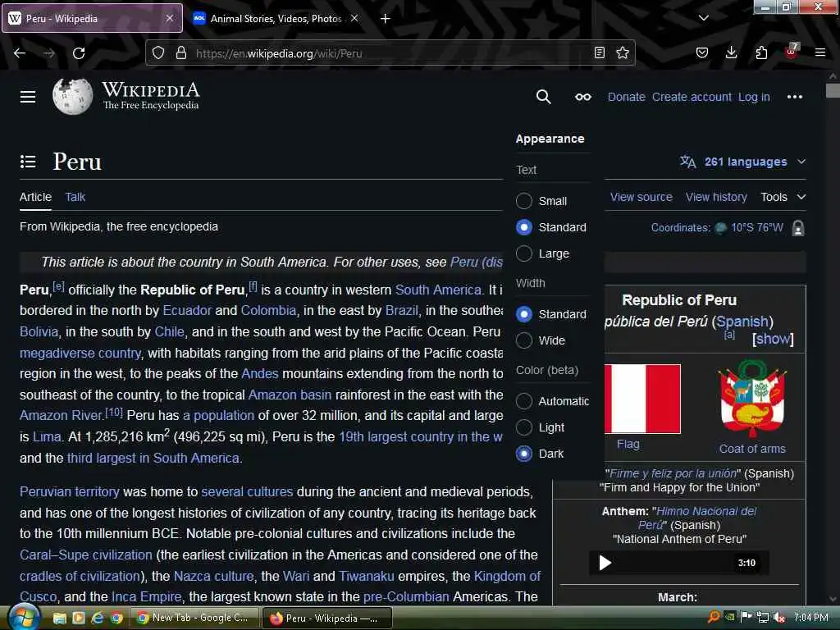The height and width of the screenshot is (630, 840).
Task: Open the file explorer taskbar icon
Action: (x=59, y=619)
